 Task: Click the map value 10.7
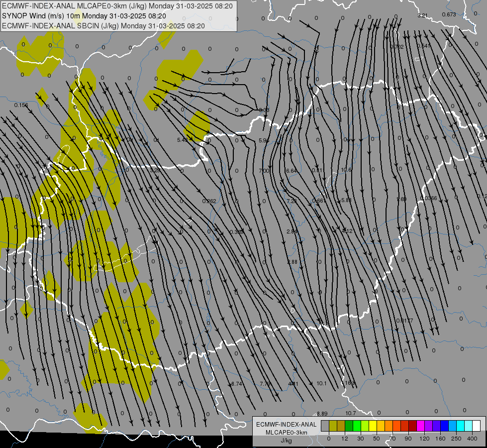click(x=350, y=413)
